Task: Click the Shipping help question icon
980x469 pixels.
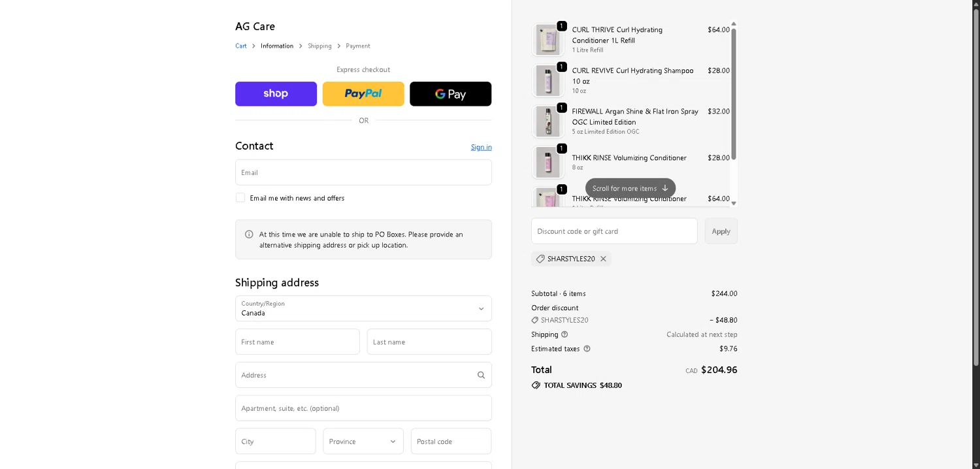Action: [564, 334]
